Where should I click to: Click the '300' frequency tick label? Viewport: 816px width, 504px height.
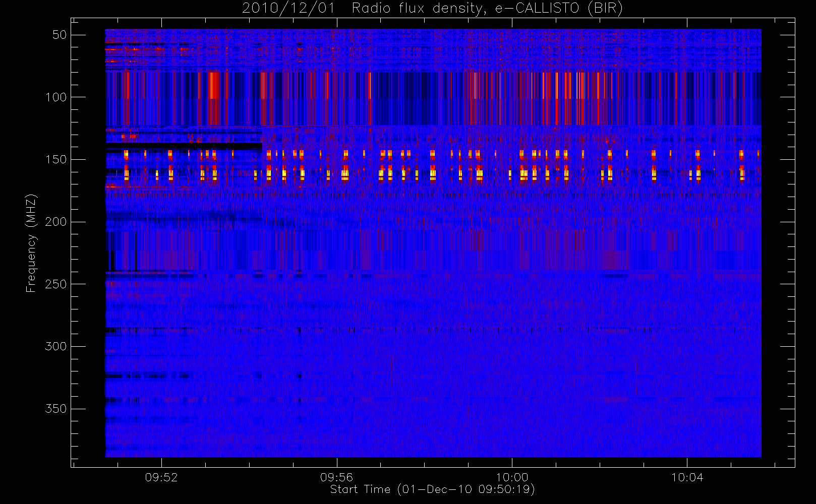(x=56, y=346)
